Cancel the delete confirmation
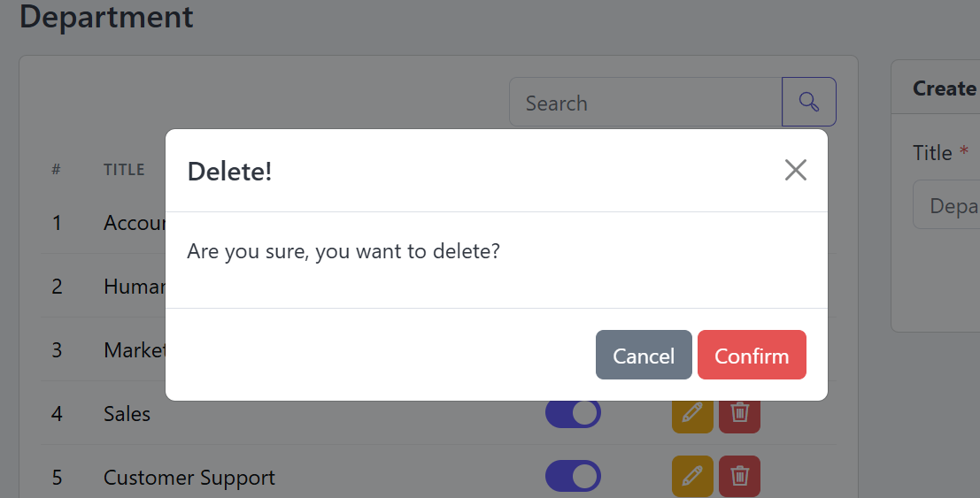980x498 pixels. [644, 355]
